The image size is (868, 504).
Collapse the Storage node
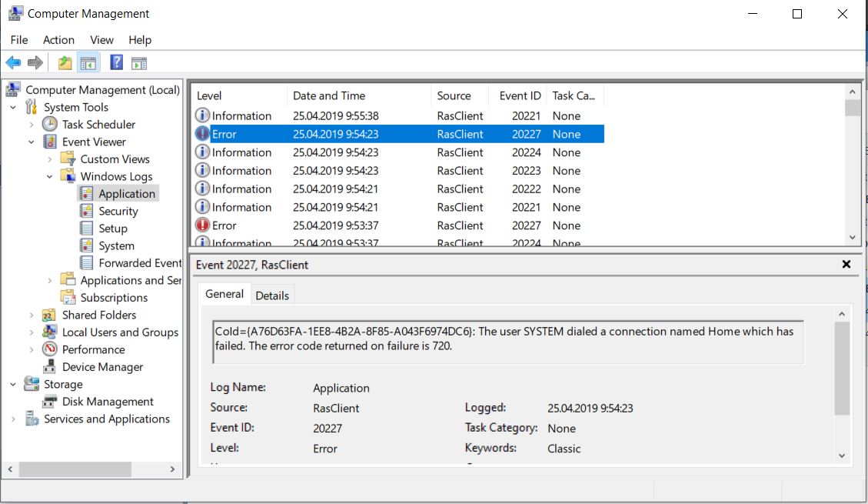13,385
